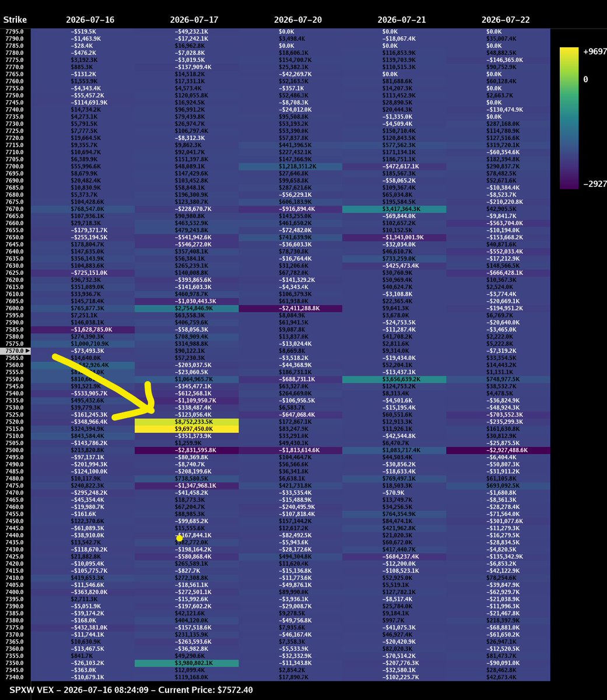Click the -$194,951.2K cell at strike 7600
This screenshot has width=607, height=700.
[x=499, y=308]
